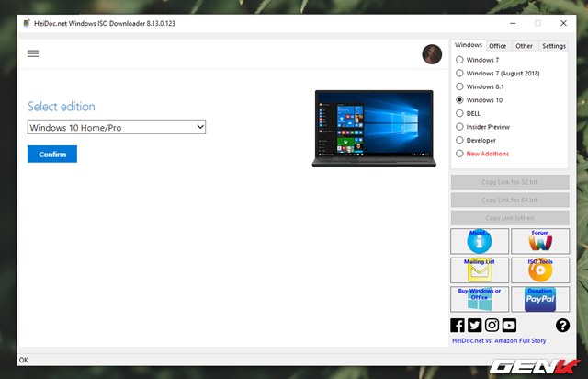588x379 pixels.
Task: Select the Windows 8.1 radio button
Action: (459, 86)
